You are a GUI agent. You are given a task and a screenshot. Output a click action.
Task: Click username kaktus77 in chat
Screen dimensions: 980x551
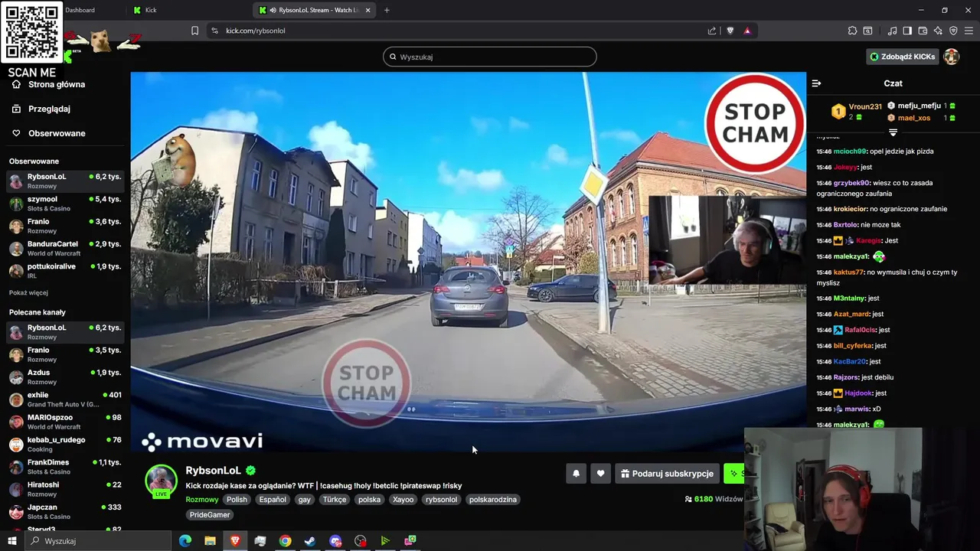pyautogui.click(x=848, y=272)
